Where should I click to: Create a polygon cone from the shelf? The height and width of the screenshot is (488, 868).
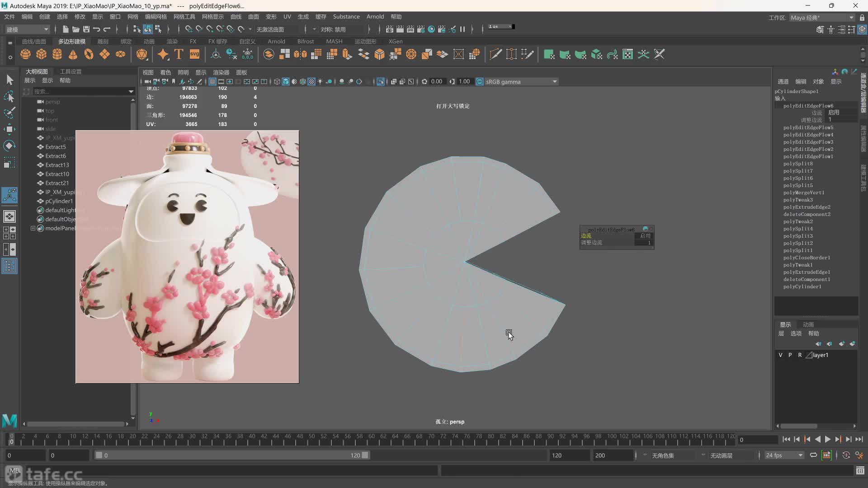[x=73, y=55]
